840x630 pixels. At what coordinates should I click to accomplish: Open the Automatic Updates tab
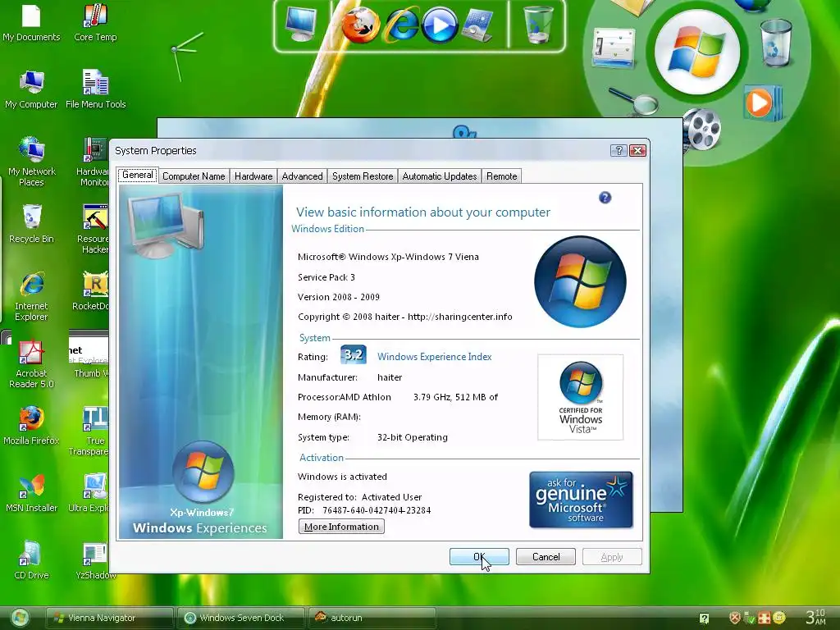440,176
